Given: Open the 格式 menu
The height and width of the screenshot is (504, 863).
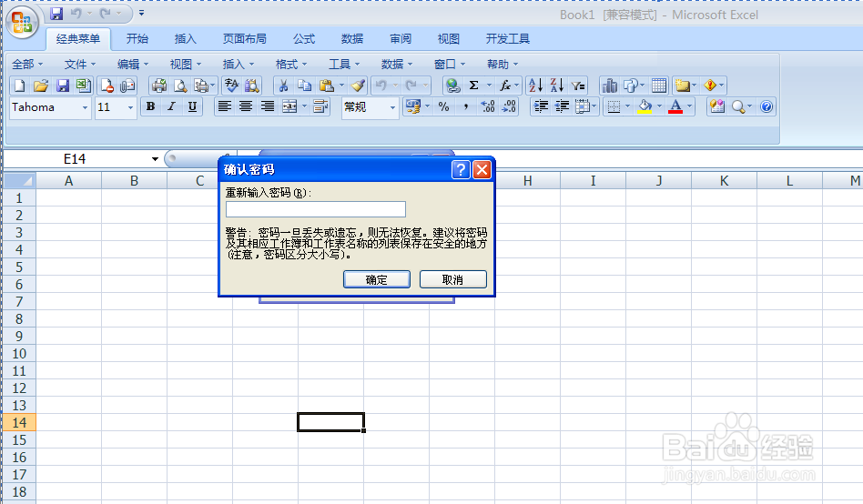Looking at the screenshot, I should click(291, 65).
